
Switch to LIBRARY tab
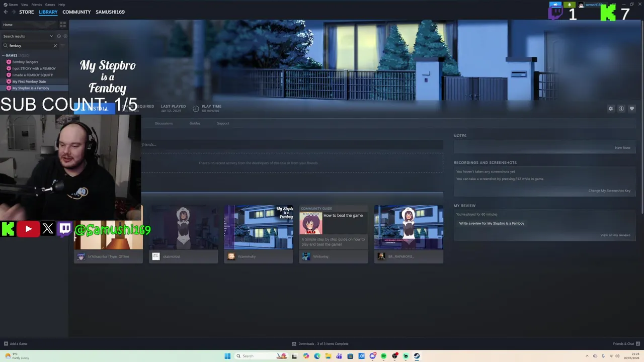click(x=48, y=12)
